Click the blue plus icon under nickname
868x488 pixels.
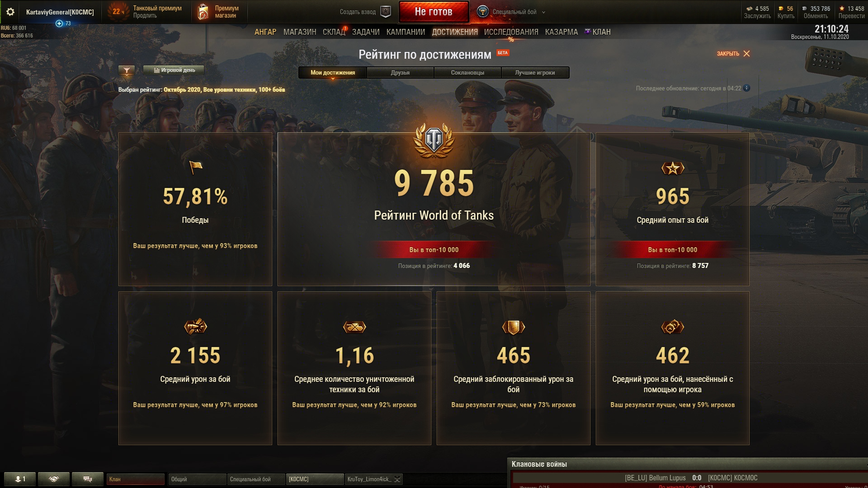[x=59, y=23]
